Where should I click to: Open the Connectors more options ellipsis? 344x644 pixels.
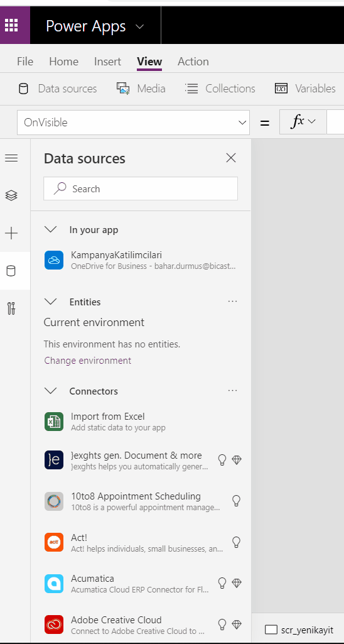coord(232,391)
